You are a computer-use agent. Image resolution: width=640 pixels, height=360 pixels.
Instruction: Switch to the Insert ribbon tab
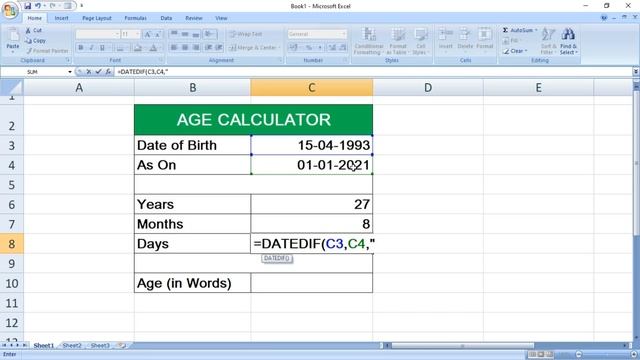click(x=61, y=18)
